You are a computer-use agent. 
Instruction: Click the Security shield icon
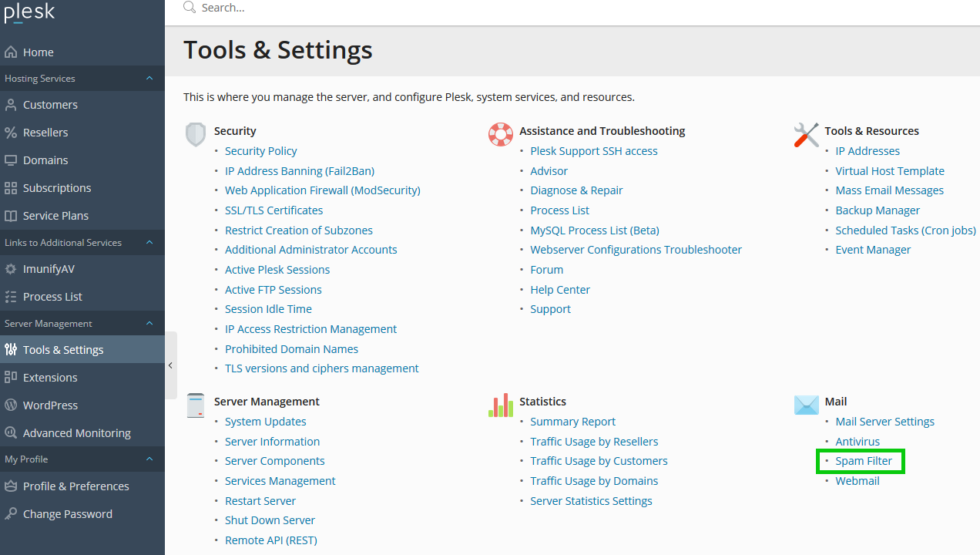click(x=196, y=134)
